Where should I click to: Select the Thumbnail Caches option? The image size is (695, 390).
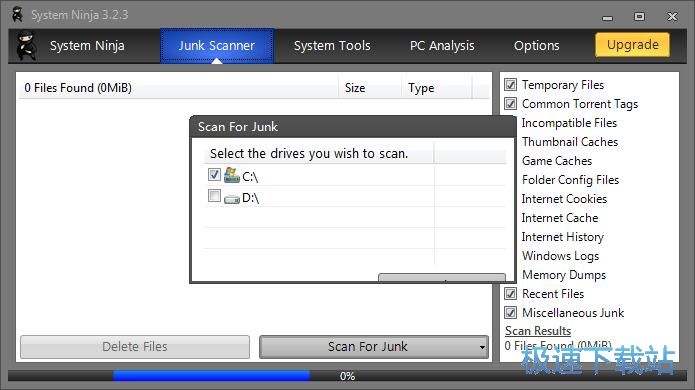(x=570, y=142)
